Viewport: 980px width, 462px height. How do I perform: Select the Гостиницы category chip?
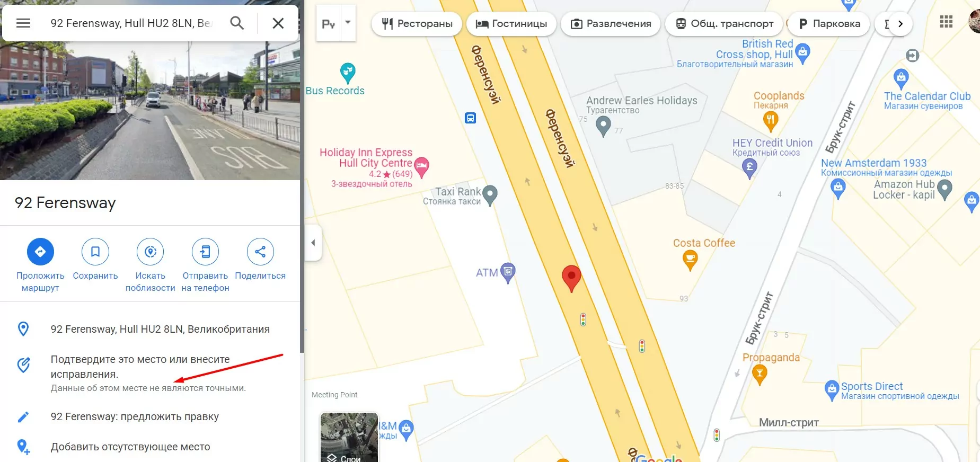511,24
